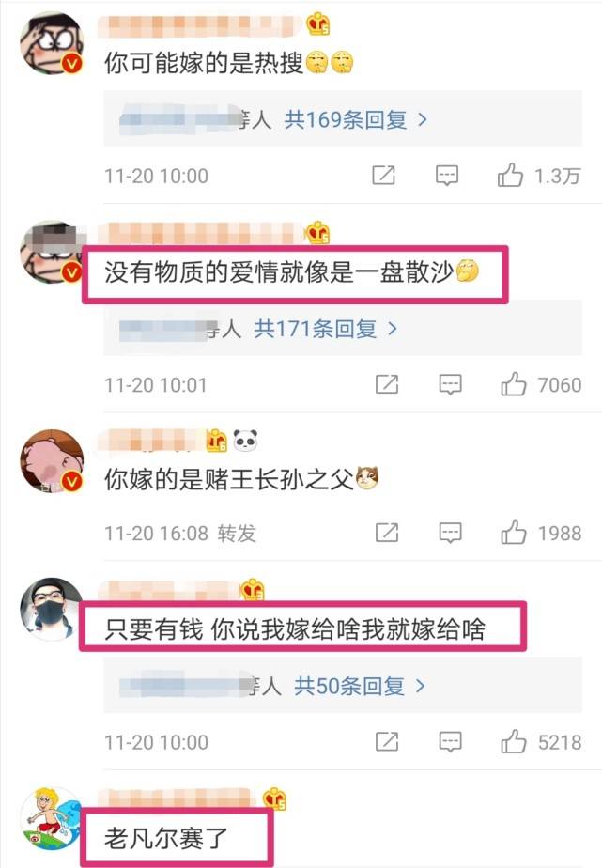This screenshot has width=602, height=868.
Task: Click comment text 老凡尔赛了
Action: pos(166,838)
